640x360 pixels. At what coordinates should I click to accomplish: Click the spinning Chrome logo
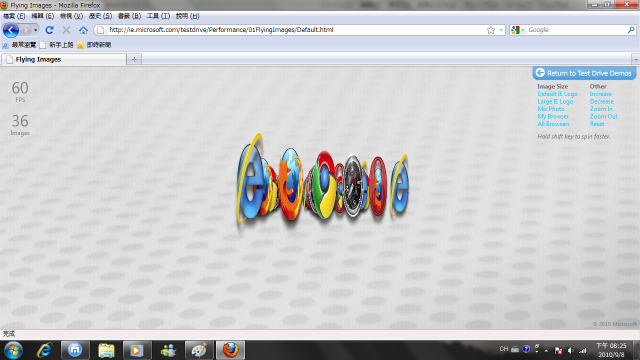[x=324, y=184]
